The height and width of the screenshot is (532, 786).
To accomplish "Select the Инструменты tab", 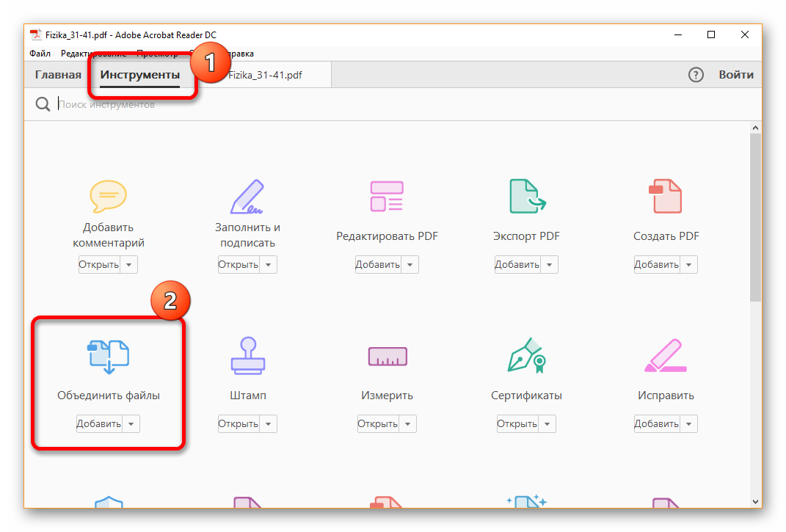I will (140, 75).
